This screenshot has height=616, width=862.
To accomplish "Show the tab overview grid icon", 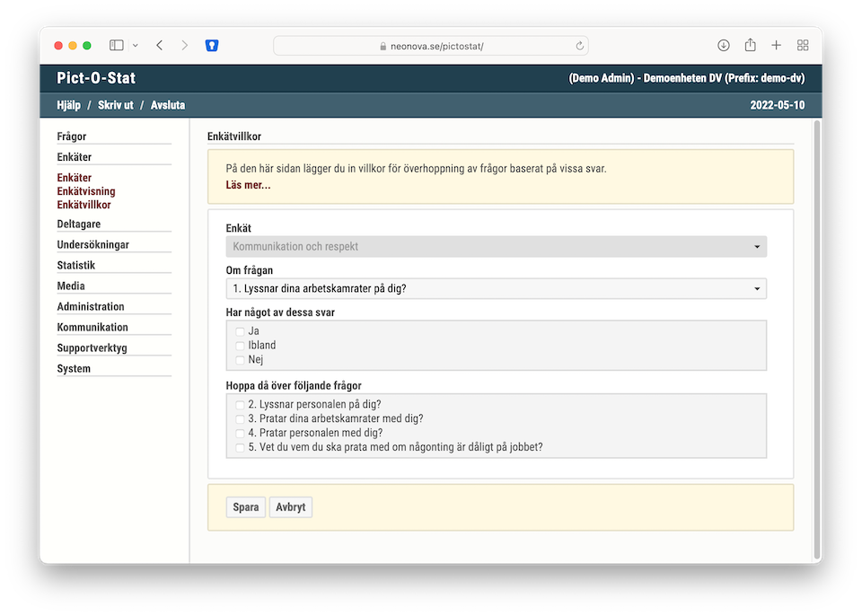I will point(803,45).
